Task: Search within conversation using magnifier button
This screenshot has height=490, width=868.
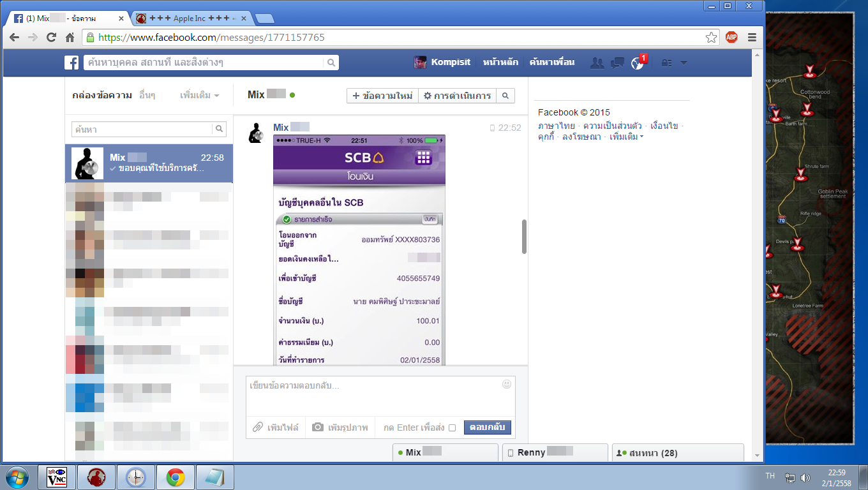Action: (x=505, y=96)
